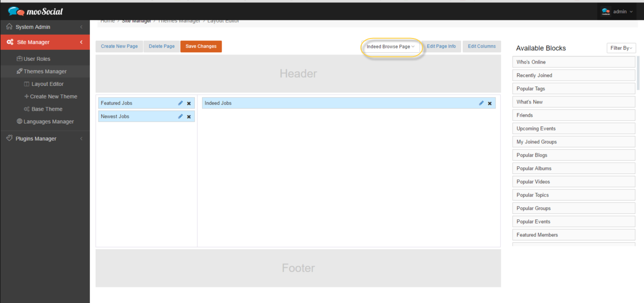The height and width of the screenshot is (303, 644).
Task: Open the Indeed Browse Page selector
Action: 390,47
